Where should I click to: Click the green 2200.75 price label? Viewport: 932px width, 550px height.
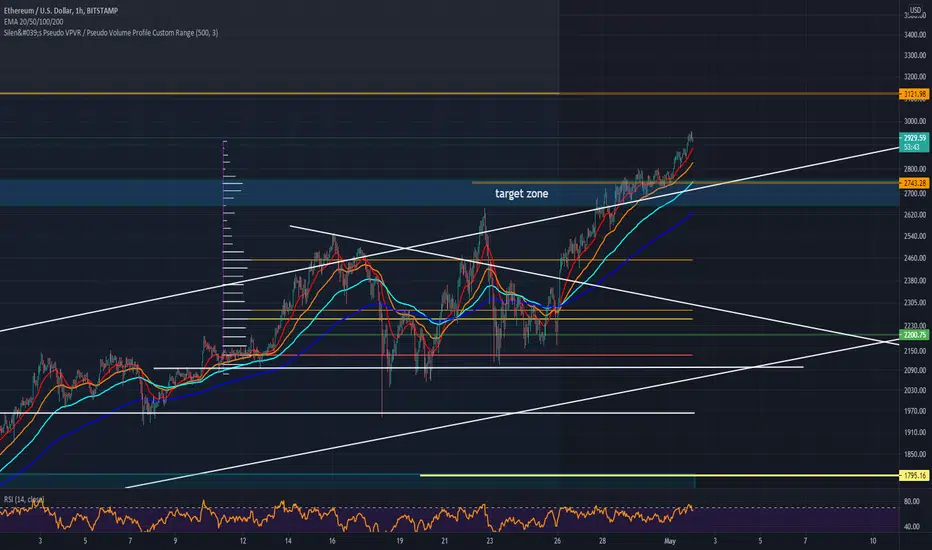[x=914, y=335]
